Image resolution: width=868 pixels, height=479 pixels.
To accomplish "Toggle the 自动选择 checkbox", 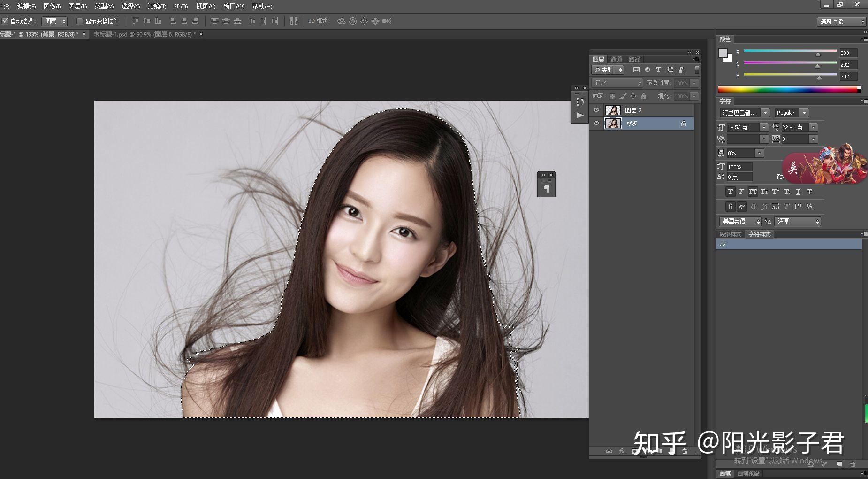I will pos(5,21).
